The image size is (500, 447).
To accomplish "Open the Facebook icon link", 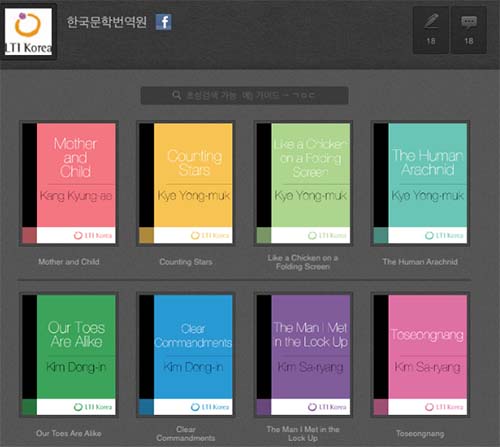I will (164, 22).
